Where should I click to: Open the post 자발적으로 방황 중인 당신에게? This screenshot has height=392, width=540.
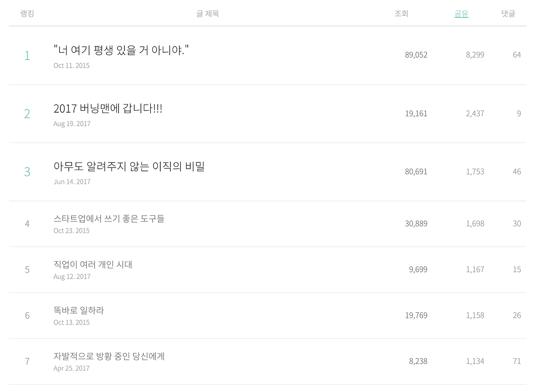point(109,356)
